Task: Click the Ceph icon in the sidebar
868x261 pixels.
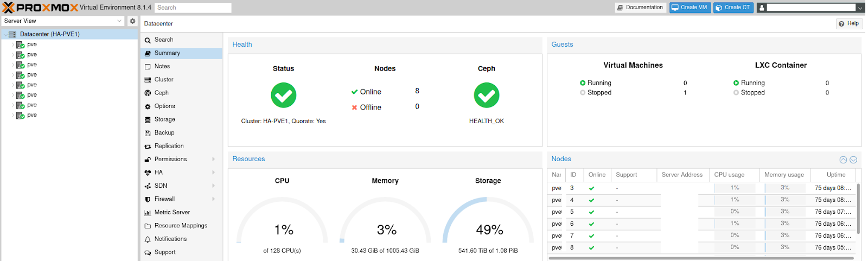Action: pos(148,93)
